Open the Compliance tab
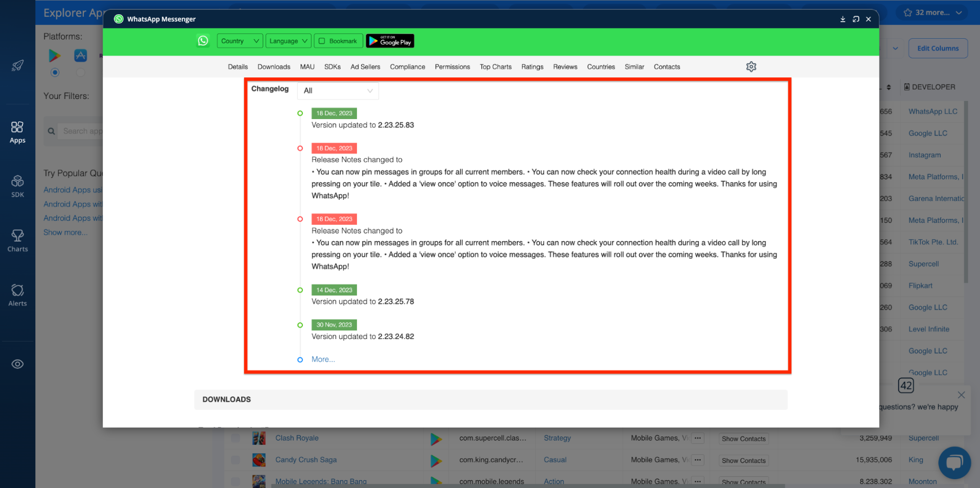Image resolution: width=980 pixels, height=488 pixels. click(x=407, y=67)
